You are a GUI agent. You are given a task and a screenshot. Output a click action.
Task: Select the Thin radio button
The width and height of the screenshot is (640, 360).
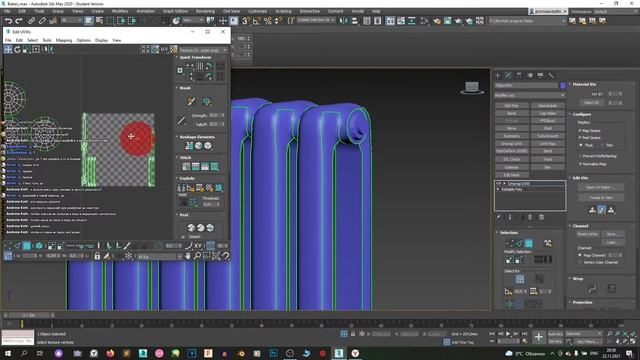(602, 145)
